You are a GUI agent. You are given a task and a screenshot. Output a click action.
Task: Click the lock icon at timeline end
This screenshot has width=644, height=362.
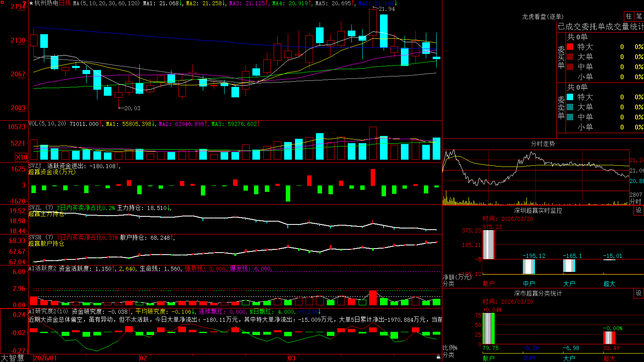pyautogui.click(x=438, y=357)
